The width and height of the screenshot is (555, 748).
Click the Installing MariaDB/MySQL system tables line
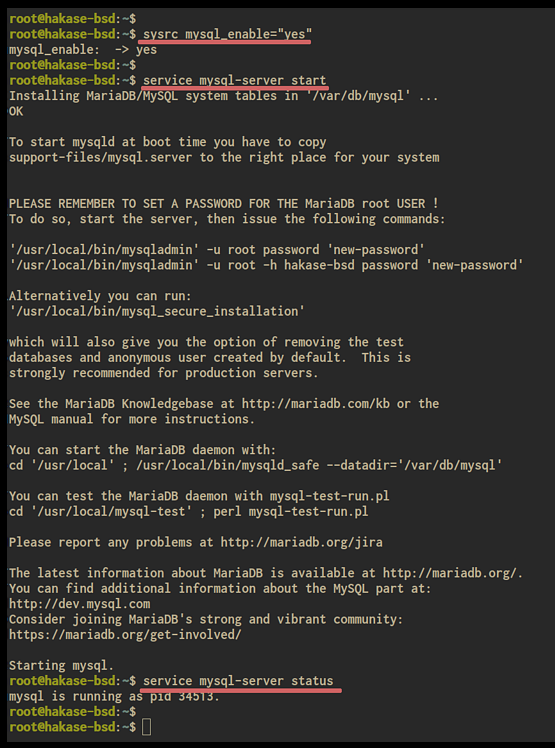coord(223,95)
